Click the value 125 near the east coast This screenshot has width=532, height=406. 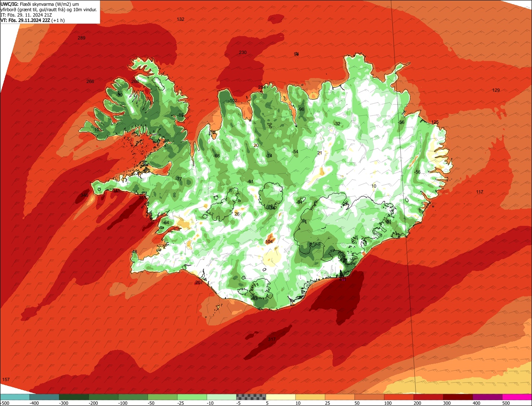[x=435, y=122]
